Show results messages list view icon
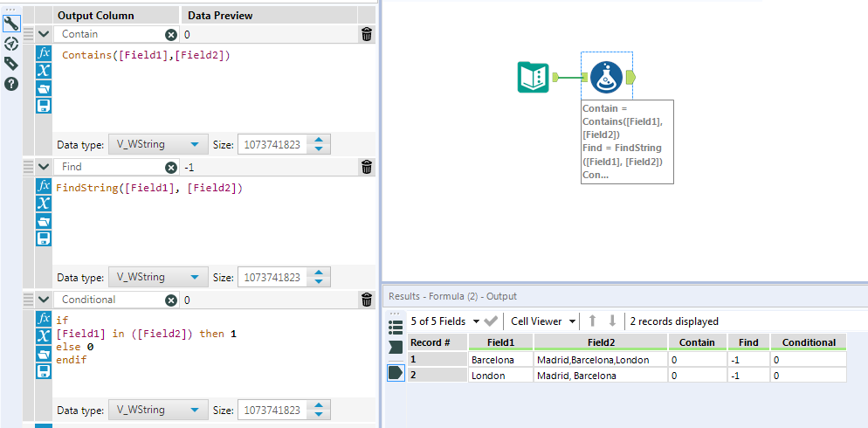This screenshot has width=868, height=428. coord(396,327)
